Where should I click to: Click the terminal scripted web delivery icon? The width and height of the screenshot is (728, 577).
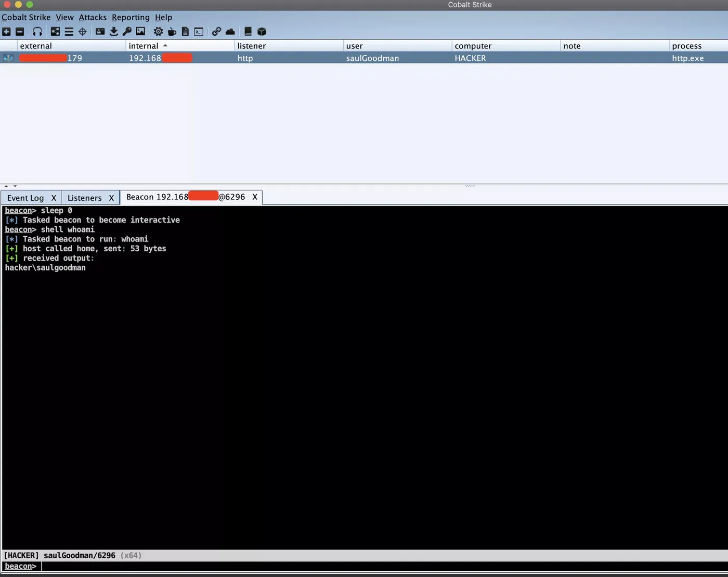click(x=199, y=32)
